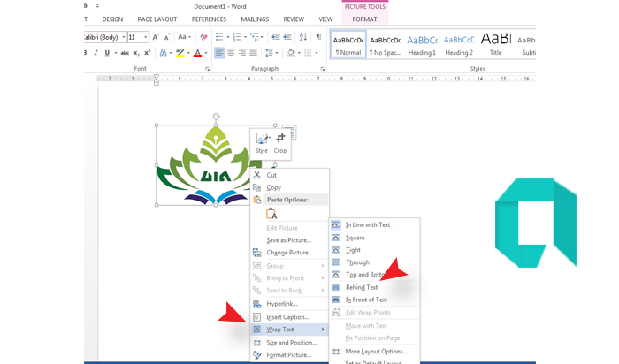Select Insert Caption
619x364 pixels.
[289, 317]
